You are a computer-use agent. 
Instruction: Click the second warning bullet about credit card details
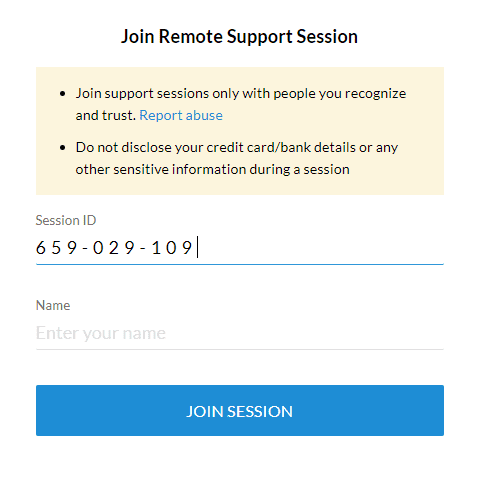(x=237, y=158)
